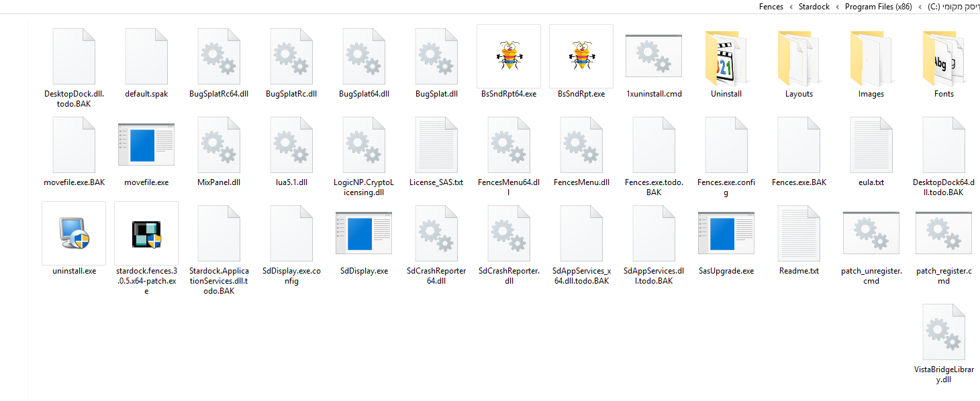
Task: Select BugSplatRc64.dll
Action: click(219, 62)
